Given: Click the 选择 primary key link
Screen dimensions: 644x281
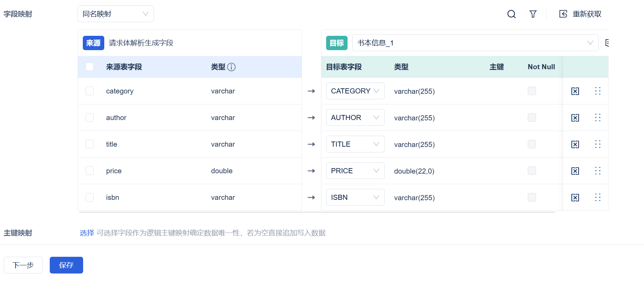Looking at the screenshot, I should pos(87,233).
